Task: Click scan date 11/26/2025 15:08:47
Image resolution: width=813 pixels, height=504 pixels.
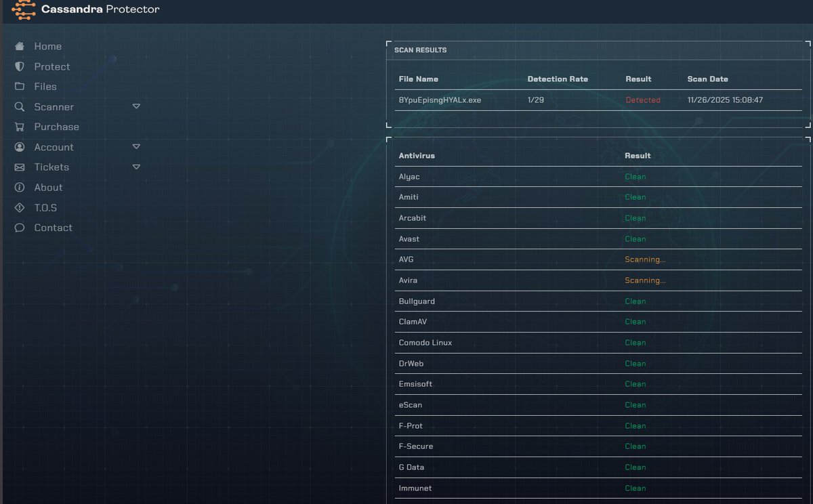Action: 725,100
